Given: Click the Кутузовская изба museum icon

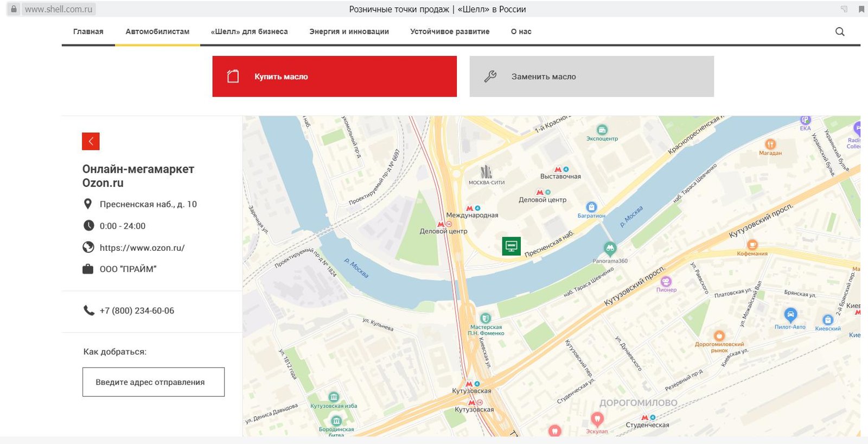Looking at the screenshot, I should (334, 397).
